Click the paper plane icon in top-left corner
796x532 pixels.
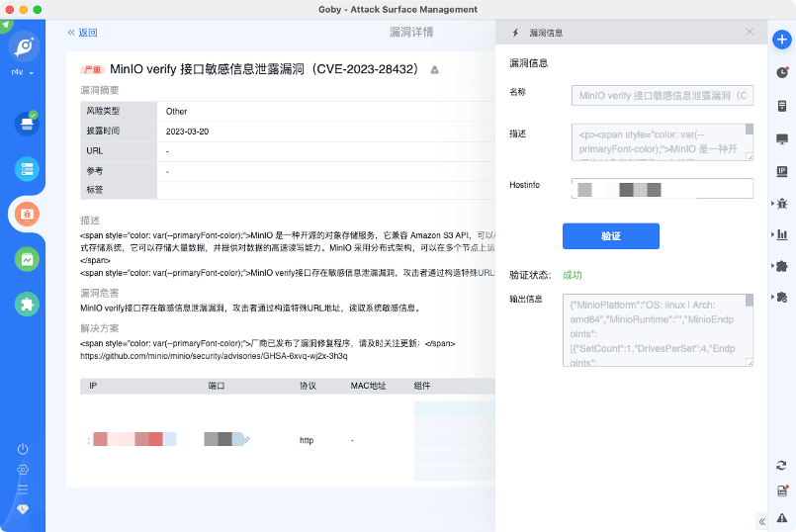pos(6,25)
